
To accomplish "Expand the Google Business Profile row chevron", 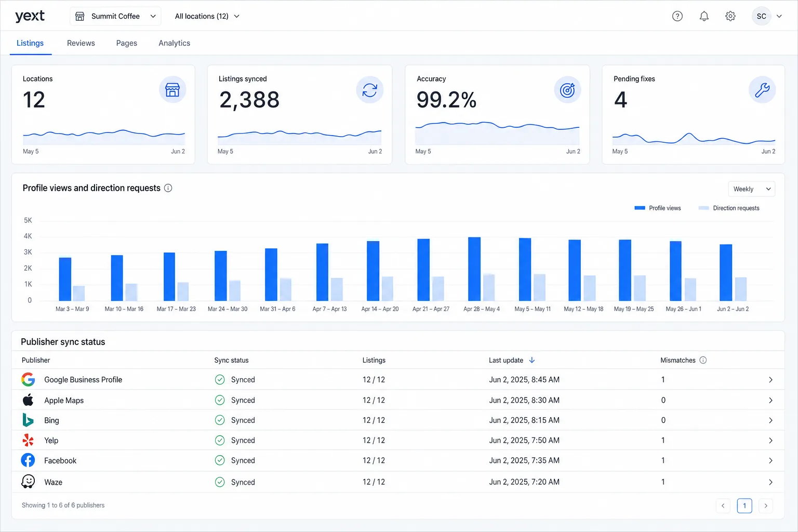I will (770, 380).
